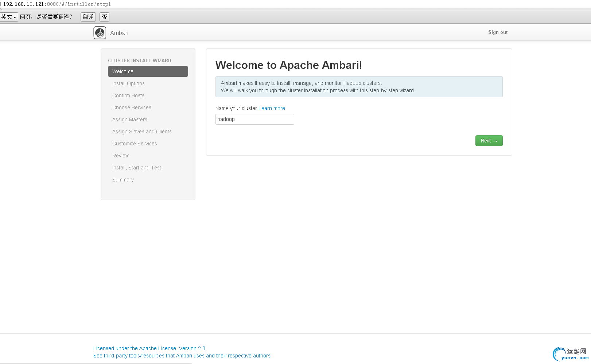The image size is (591, 364).
Task: Decline translation with the 否 button
Action: (104, 17)
